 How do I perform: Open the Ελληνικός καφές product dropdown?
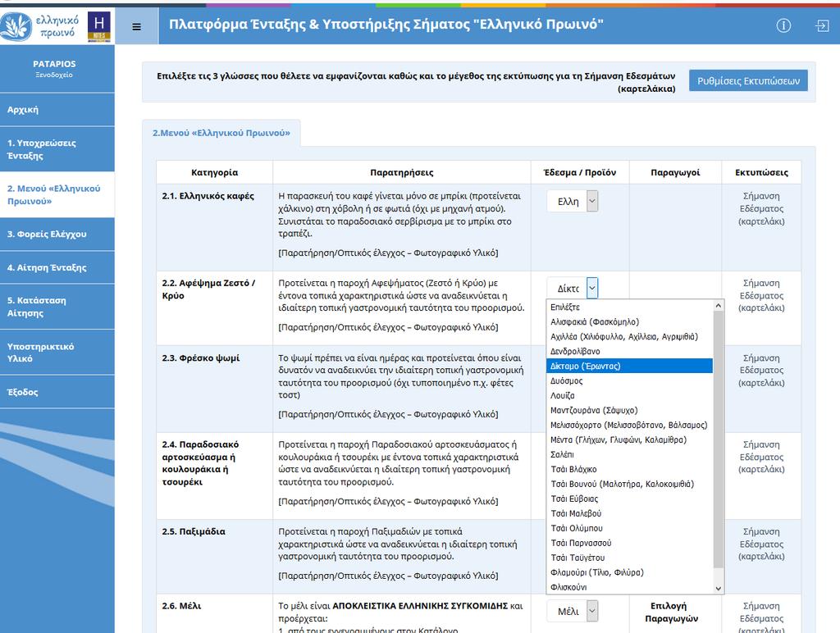pyautogui.click(x=573, y=202)
